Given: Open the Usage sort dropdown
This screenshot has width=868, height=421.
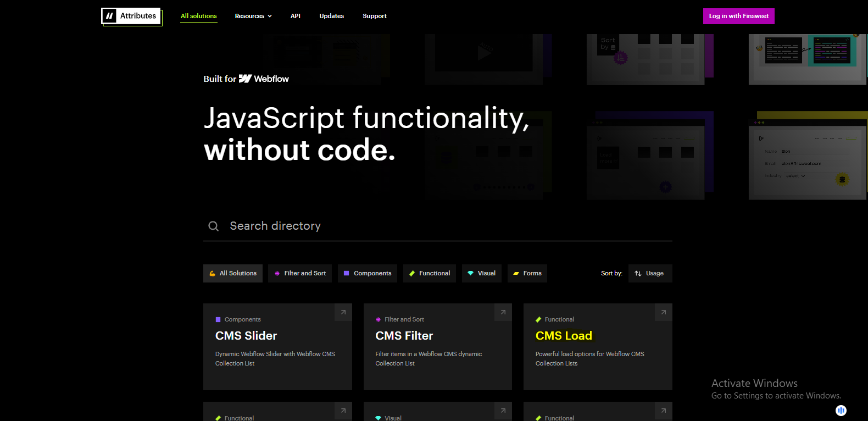Looking at the screenshot, I should (x=650, y=273).
